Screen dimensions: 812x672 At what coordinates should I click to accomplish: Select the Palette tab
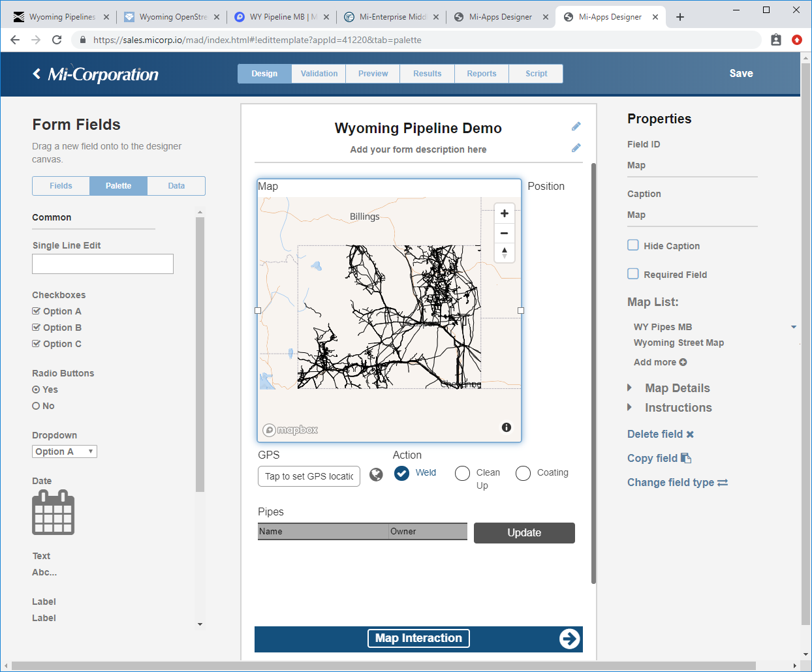tap(119, 186)
